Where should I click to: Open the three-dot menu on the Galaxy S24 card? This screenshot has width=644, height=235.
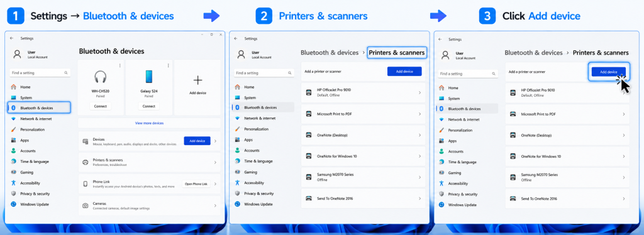(x=169, y=65)
